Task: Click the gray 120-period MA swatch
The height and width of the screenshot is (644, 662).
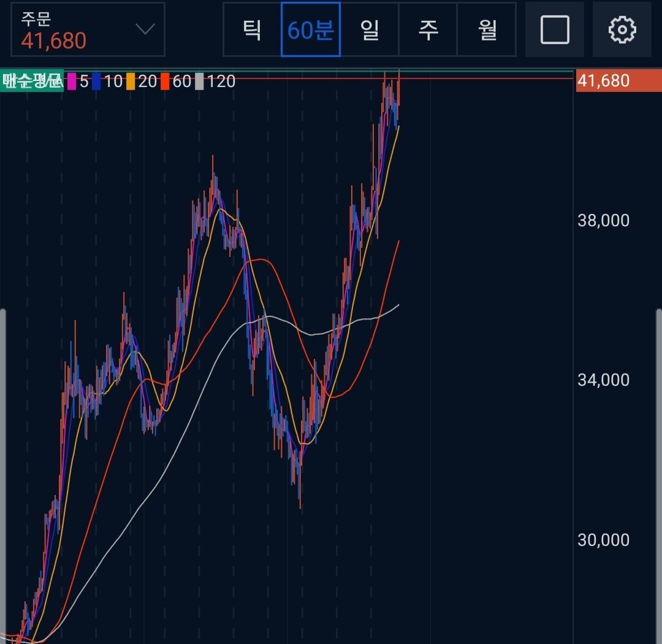Action: [x=199, y=81]
